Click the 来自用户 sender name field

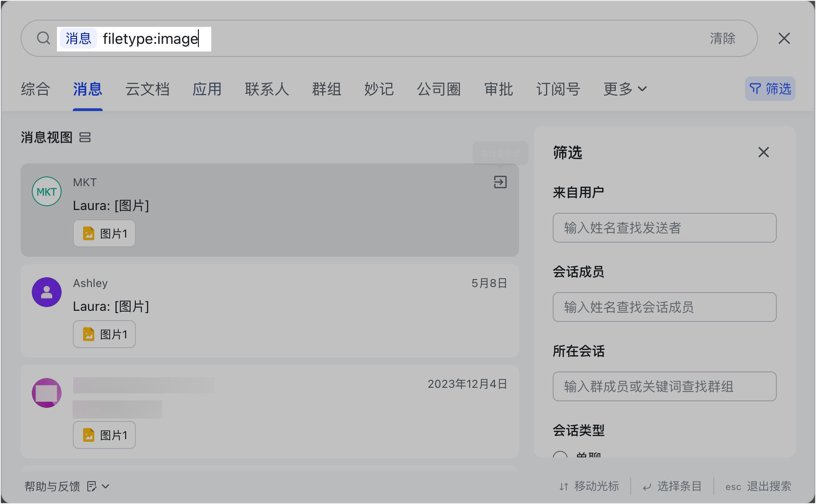[x=664, y=228]
